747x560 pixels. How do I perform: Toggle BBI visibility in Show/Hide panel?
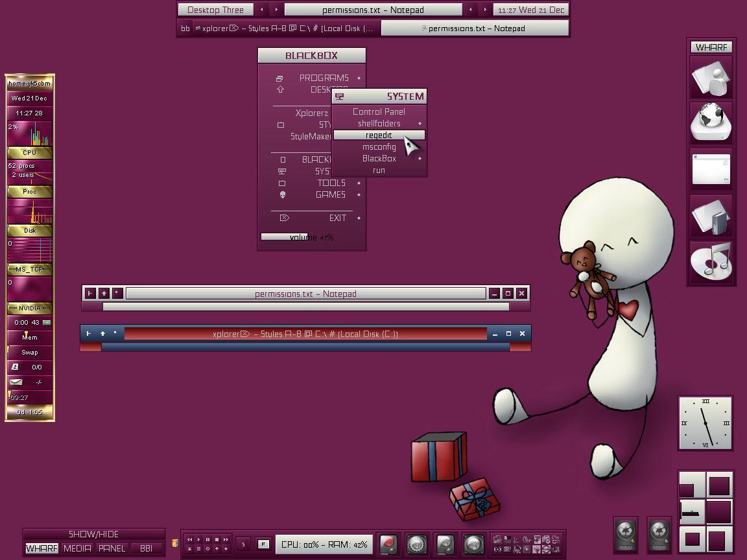[x=146, y=548]
